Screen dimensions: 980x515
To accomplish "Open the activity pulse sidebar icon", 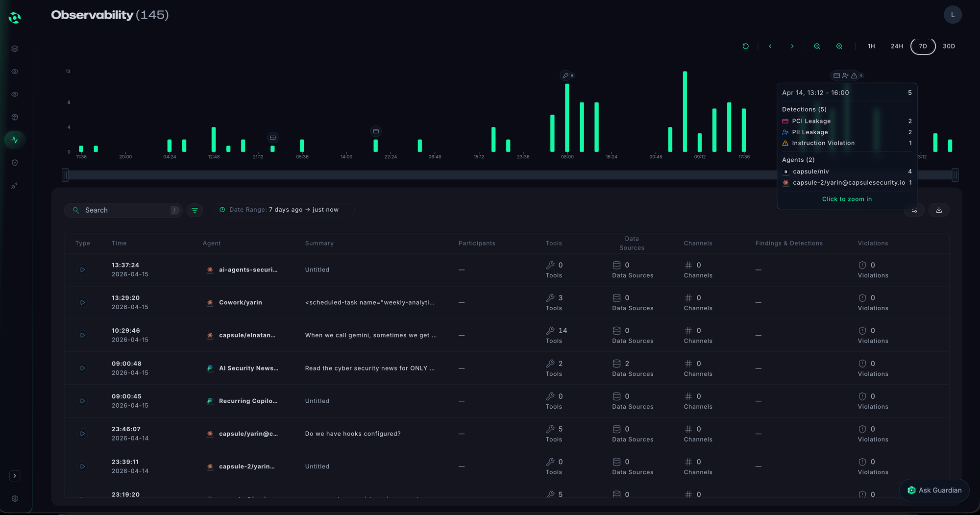I will 15,140.
